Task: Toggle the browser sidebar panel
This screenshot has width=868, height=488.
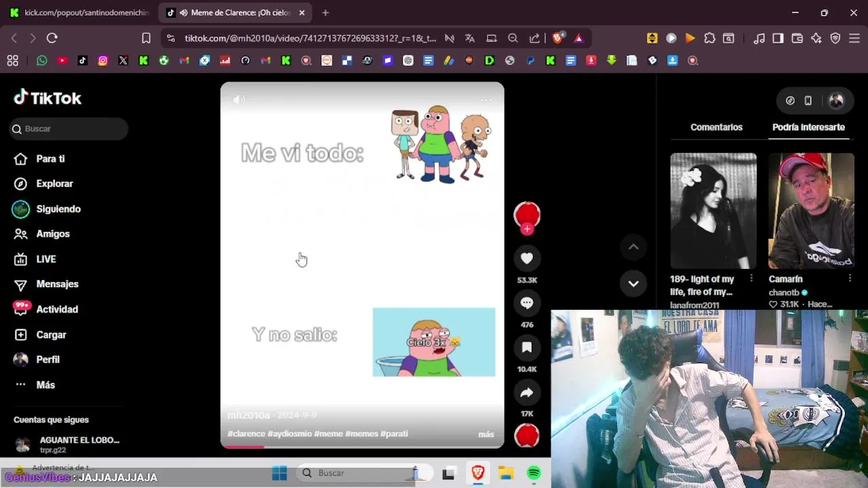Action: [x=778, y=39]
